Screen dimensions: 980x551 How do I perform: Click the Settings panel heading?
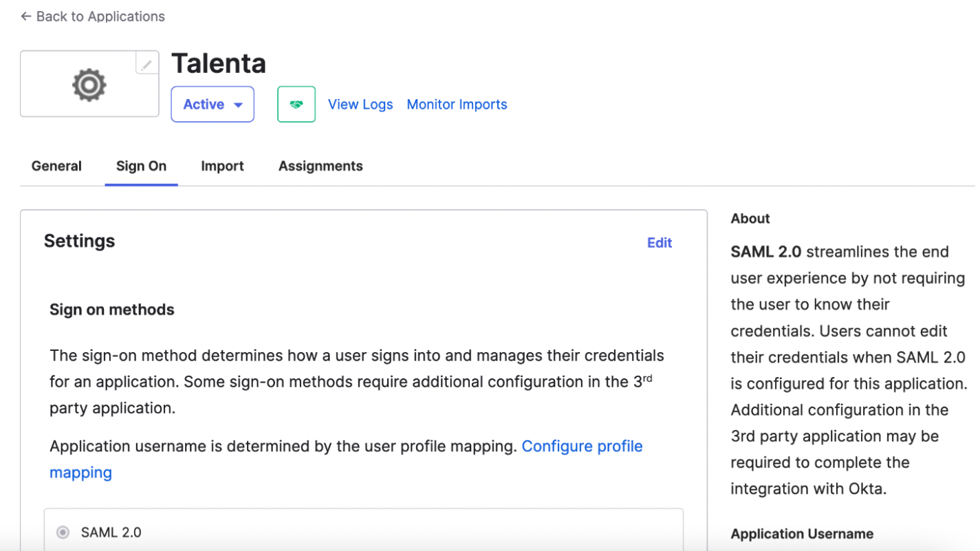79,241
